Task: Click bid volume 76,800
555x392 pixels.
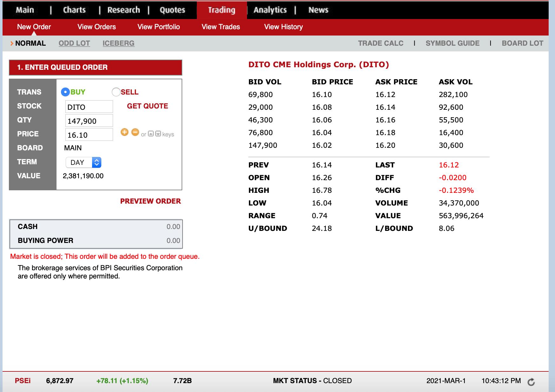Action: click(x=260, y=133)
